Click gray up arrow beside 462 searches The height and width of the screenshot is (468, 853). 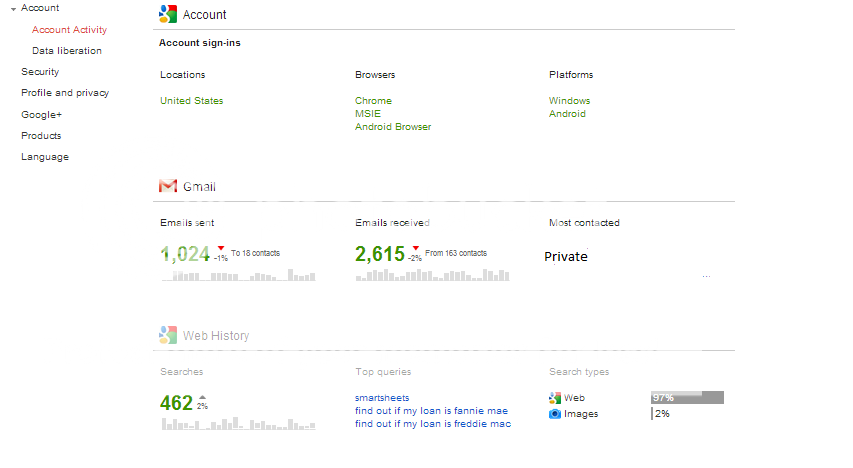pyautogui.click(x=202, y=398)
